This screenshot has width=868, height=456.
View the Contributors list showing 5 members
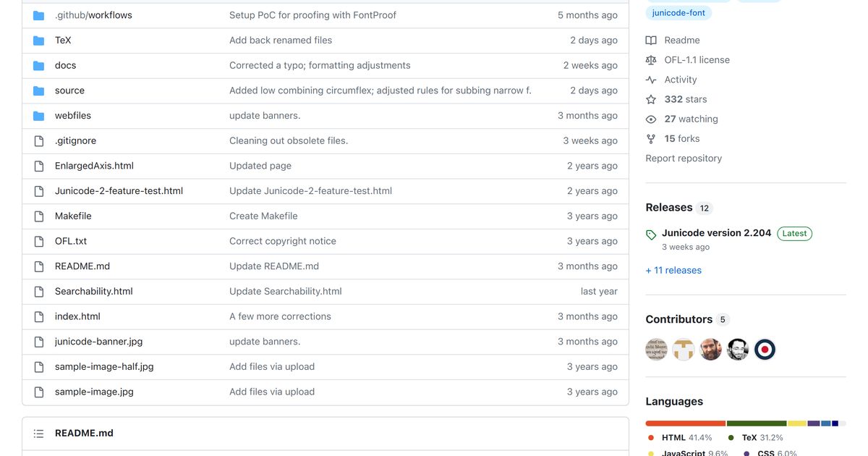[x=679, y=318]
